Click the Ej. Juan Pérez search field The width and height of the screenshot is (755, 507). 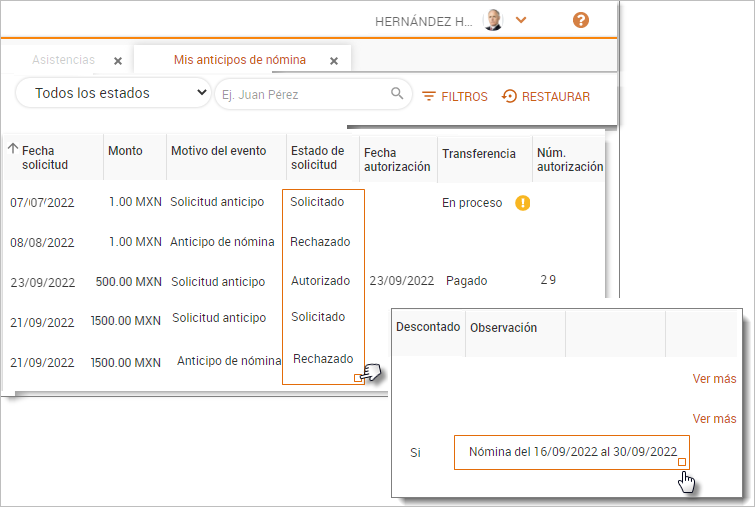300,95
